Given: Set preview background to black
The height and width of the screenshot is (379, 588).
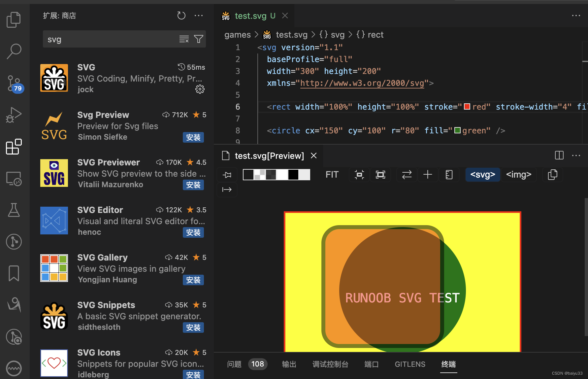Looking at the screenshot, I should (293, 174).
